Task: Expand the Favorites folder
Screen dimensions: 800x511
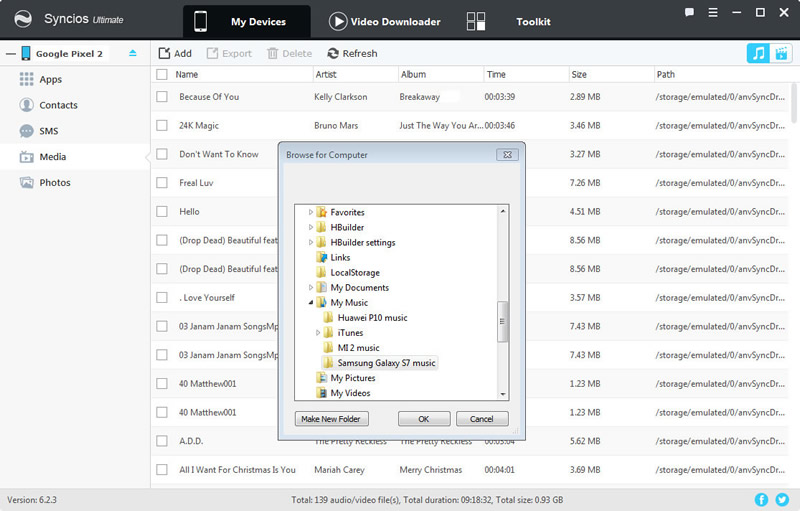Action: (310, 212)
